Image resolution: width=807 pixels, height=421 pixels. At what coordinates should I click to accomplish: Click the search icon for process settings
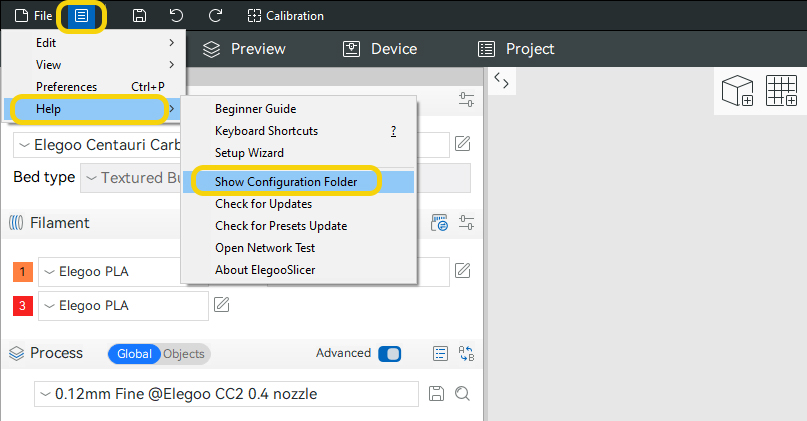[462, 394]
